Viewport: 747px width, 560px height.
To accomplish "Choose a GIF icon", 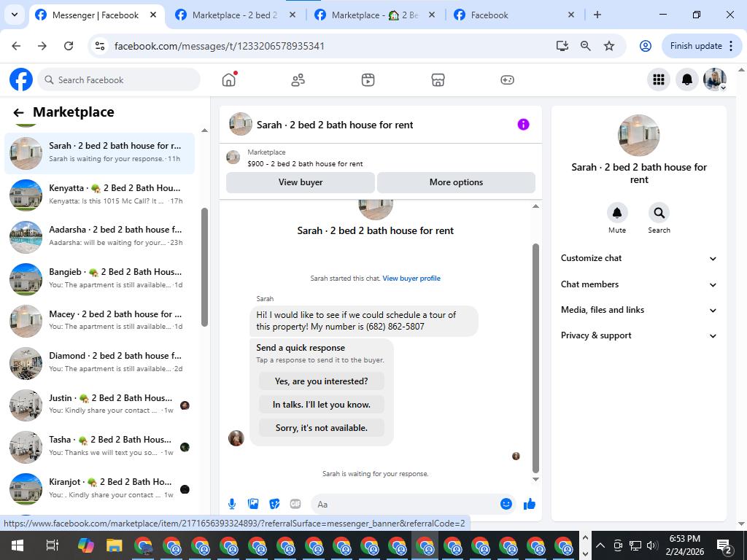I will (295, 504).
